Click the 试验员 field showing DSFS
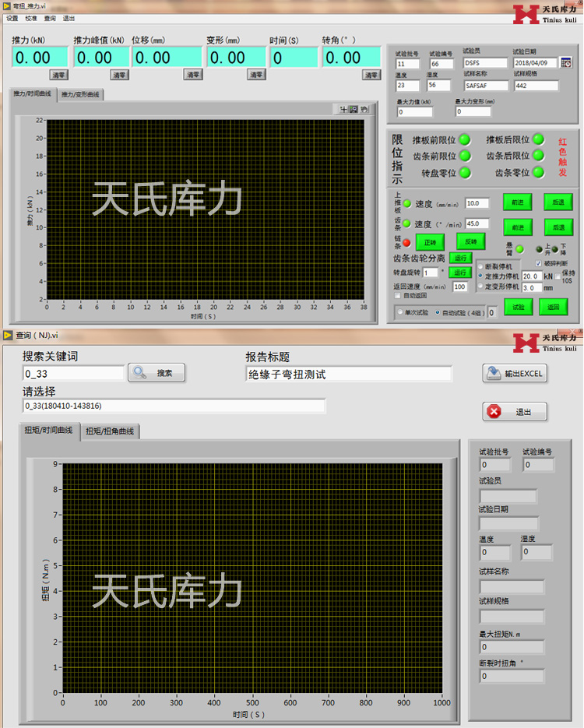Screen dimensions: 584x728 tap(486, 63)
